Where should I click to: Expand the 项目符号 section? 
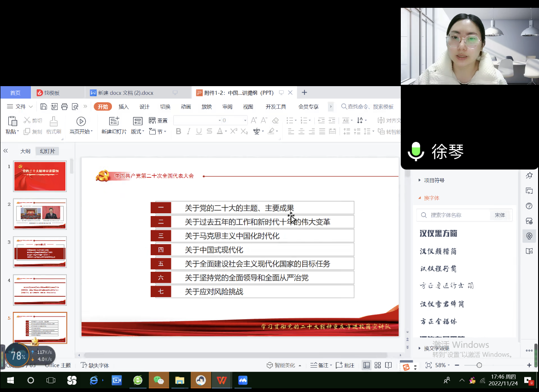(434, 181)
